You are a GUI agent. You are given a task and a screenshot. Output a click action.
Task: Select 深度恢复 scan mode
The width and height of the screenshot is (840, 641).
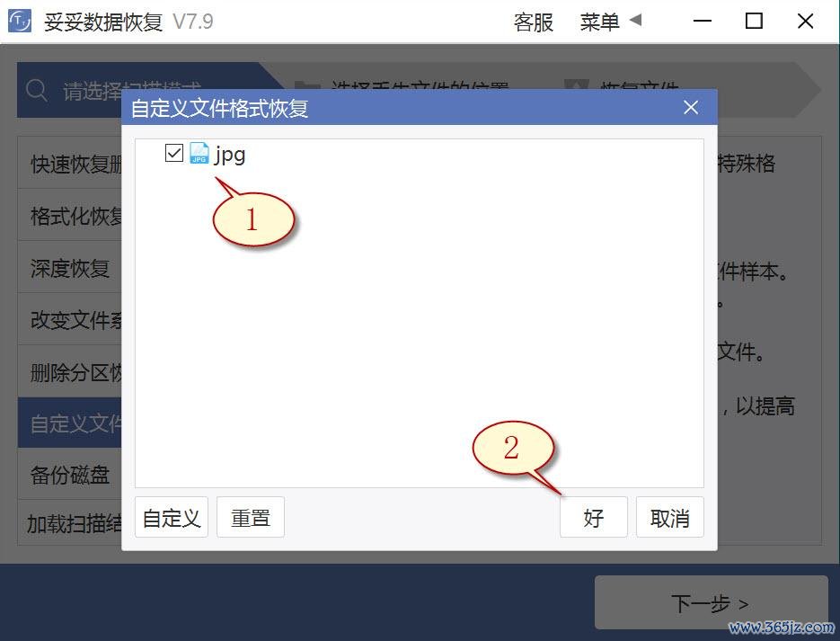tap(70, 267)
